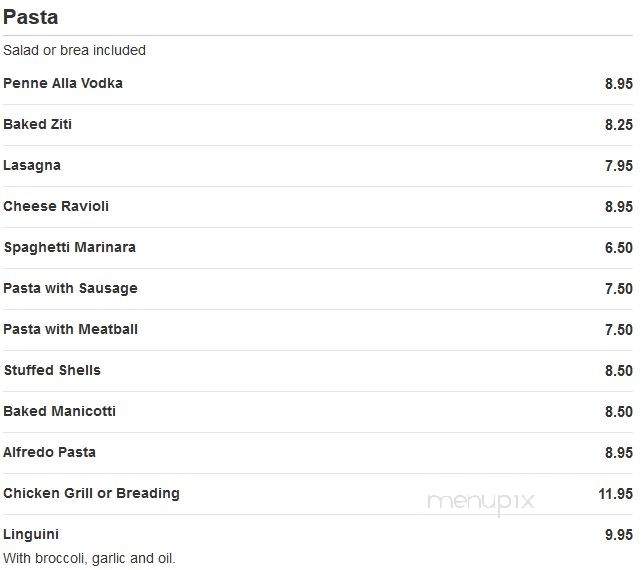Image resolution: width=642 pixels, height=570 pixels.
Task: Click the 'Salad or brea included' note
Action: point(74,50)
